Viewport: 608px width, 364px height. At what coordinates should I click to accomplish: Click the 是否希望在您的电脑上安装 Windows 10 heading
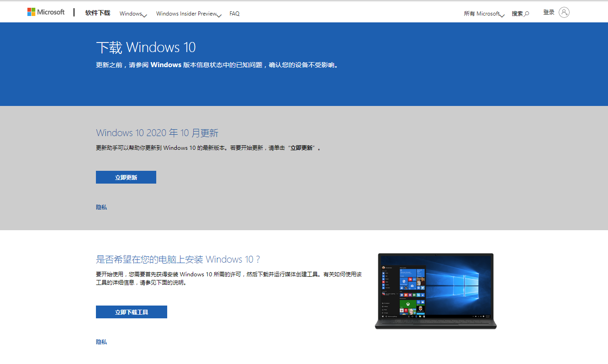(178, 259)
